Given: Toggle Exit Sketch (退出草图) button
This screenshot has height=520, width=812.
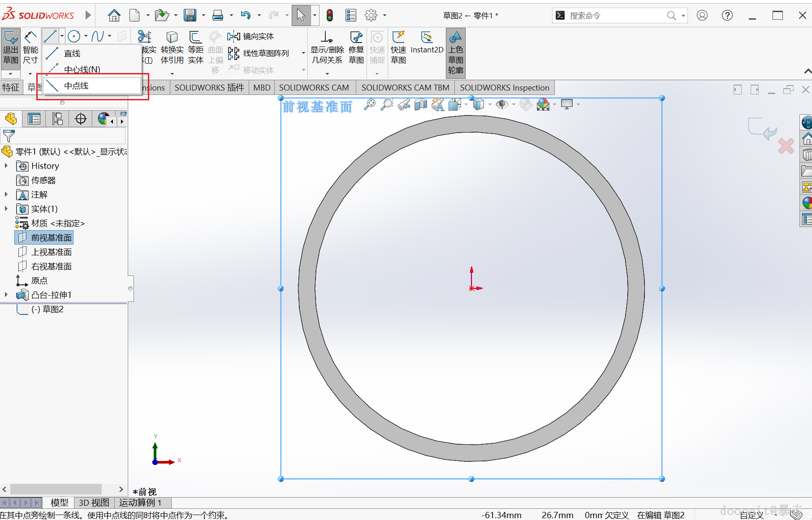Looking at the screenshot, I should pyautogui.click(x=11, y=48).
